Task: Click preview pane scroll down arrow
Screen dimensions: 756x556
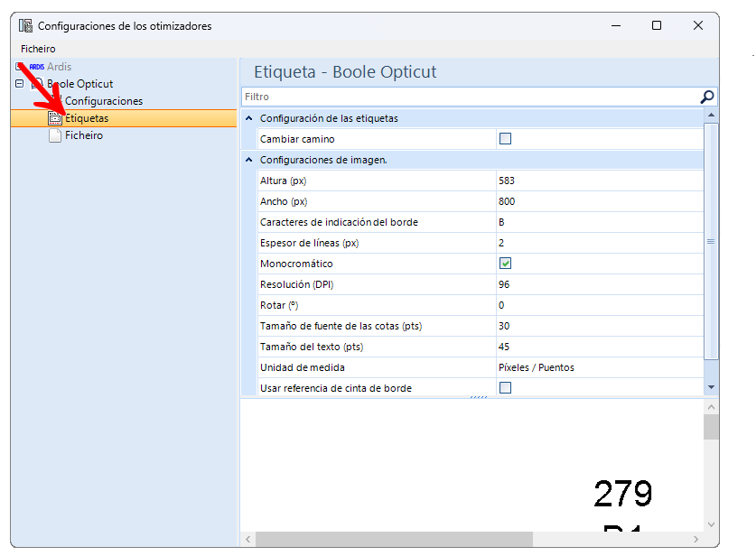Action: (711, 524)
